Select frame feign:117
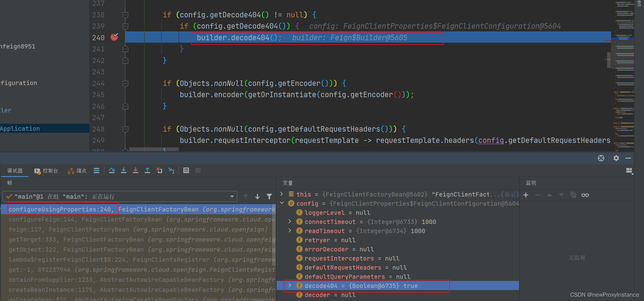Image resolution: width=644 pixels, height=301 pixels. click(x=139, y=229)
